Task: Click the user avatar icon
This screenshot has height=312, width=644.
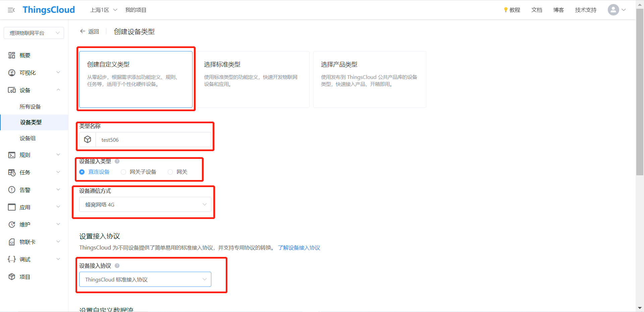Action: [x=613, y=10]
